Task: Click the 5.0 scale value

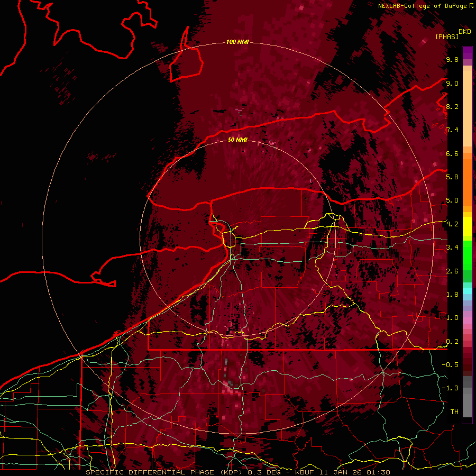Action: pos(452,200)
